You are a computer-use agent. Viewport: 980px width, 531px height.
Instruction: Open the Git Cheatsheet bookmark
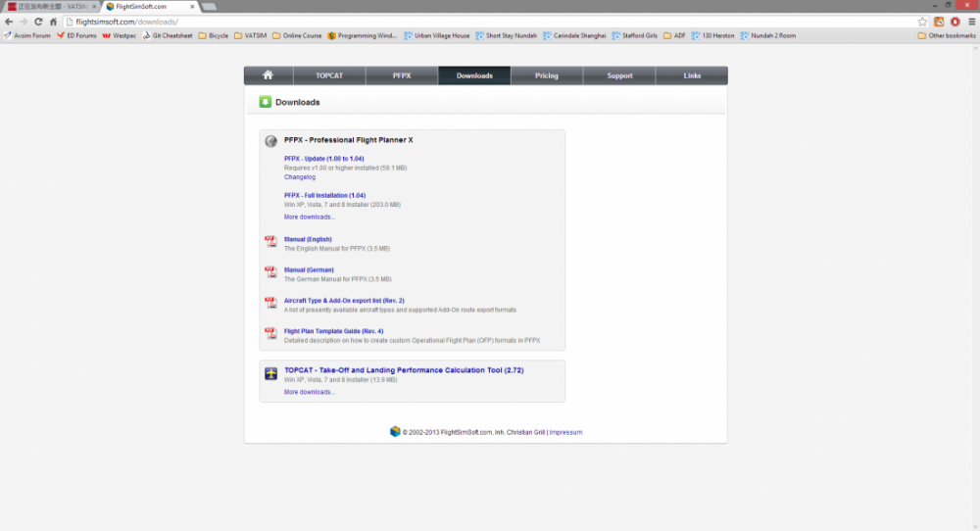tap(168, 35)
